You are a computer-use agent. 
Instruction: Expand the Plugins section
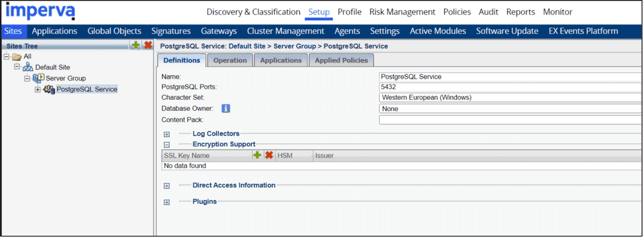click(x=167, y=202)
